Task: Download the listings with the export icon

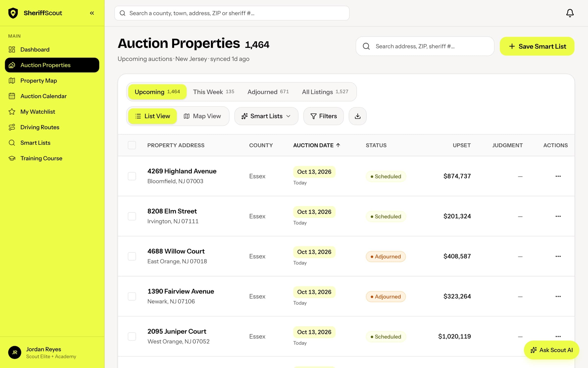Action: [357, 116]
